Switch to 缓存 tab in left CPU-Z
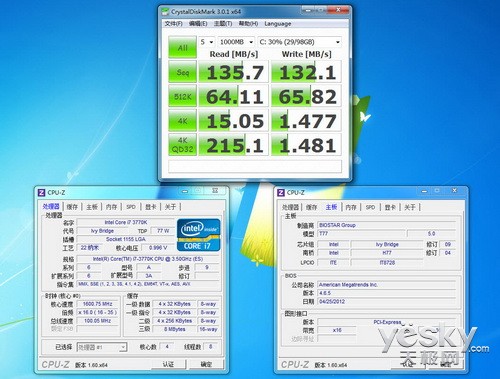Viewport: 500px width, 379px height. [x=72, y=207]
